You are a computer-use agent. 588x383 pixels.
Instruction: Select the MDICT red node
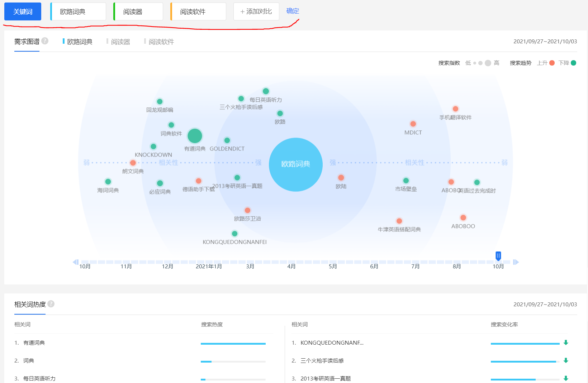click(x=413, y=124)
